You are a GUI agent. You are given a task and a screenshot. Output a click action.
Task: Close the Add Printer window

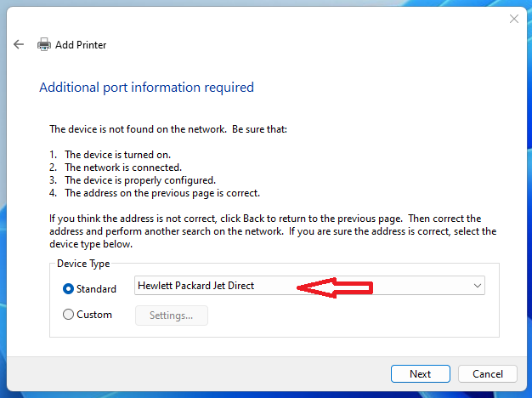coord(513,18)
